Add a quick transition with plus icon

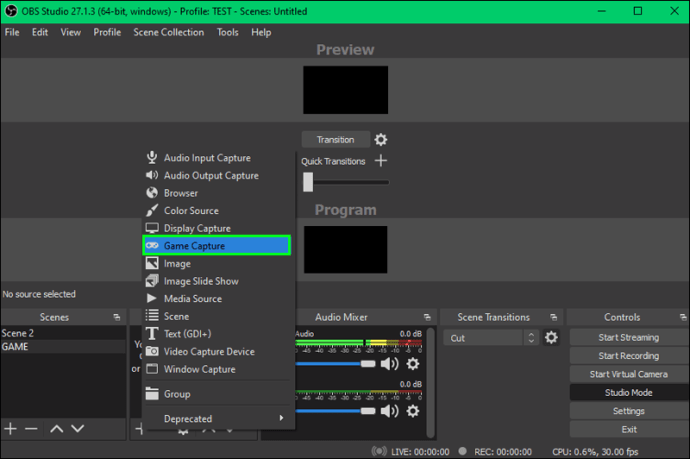click(381, 161)
